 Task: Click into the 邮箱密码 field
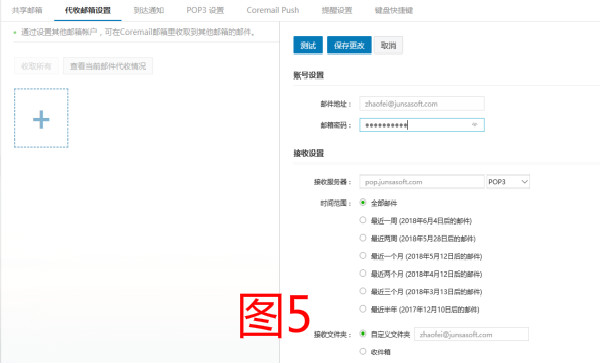point(422,125)
